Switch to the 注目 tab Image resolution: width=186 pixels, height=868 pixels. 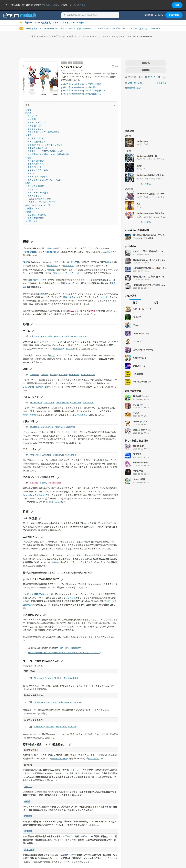135,303
